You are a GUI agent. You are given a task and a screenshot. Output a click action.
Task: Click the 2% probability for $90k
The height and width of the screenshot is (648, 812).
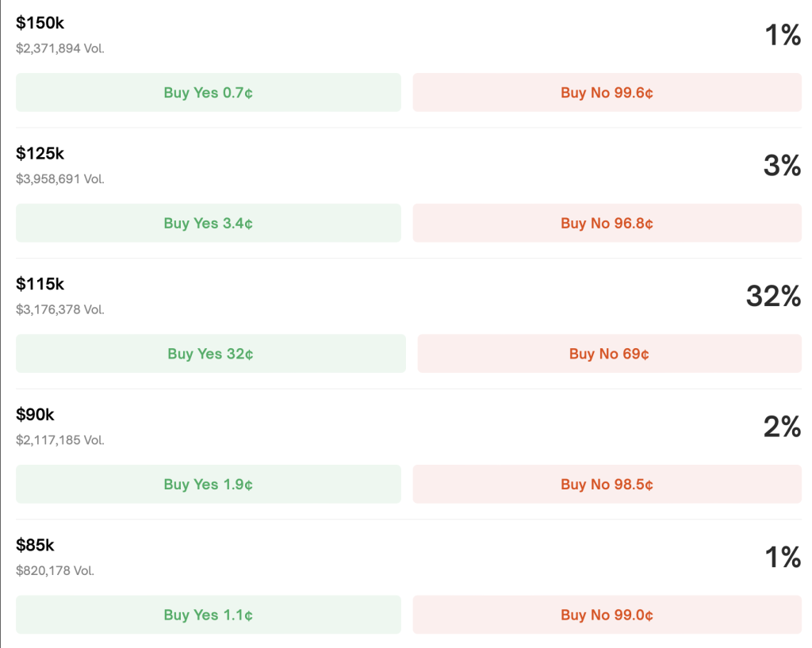tap(782, 426)
